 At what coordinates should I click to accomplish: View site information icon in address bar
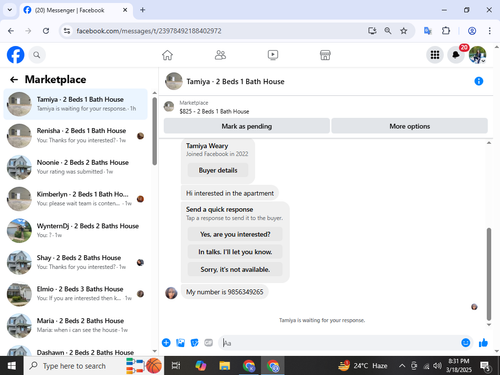[x=67, y=31]
